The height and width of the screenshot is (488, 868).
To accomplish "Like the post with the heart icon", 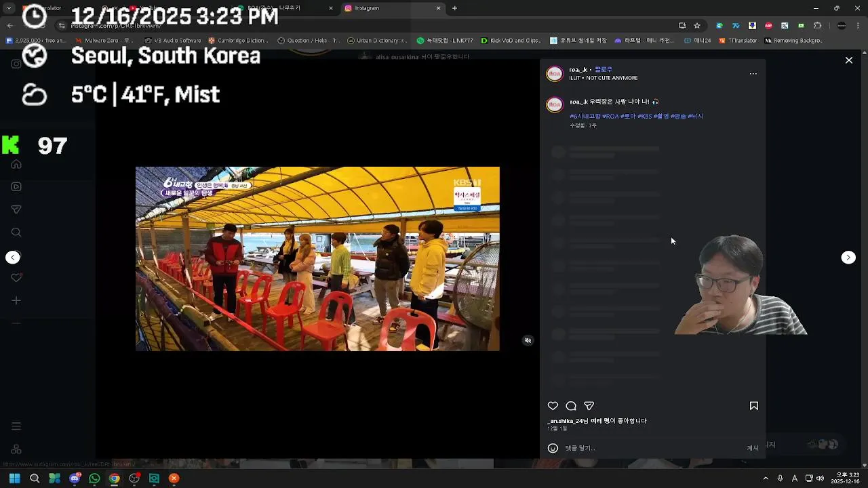I will click(x=553, y=406).
